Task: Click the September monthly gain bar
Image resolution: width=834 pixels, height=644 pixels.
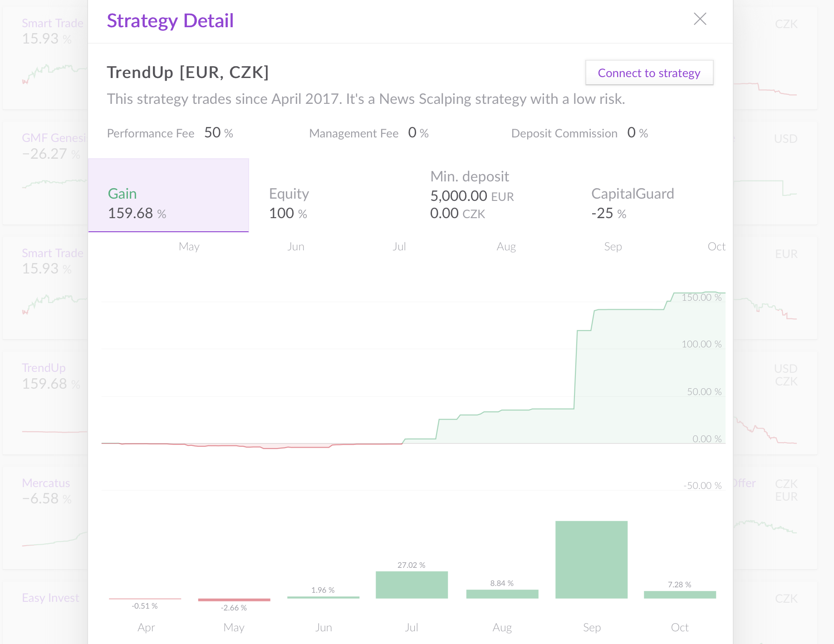Action: pos(592,560)
